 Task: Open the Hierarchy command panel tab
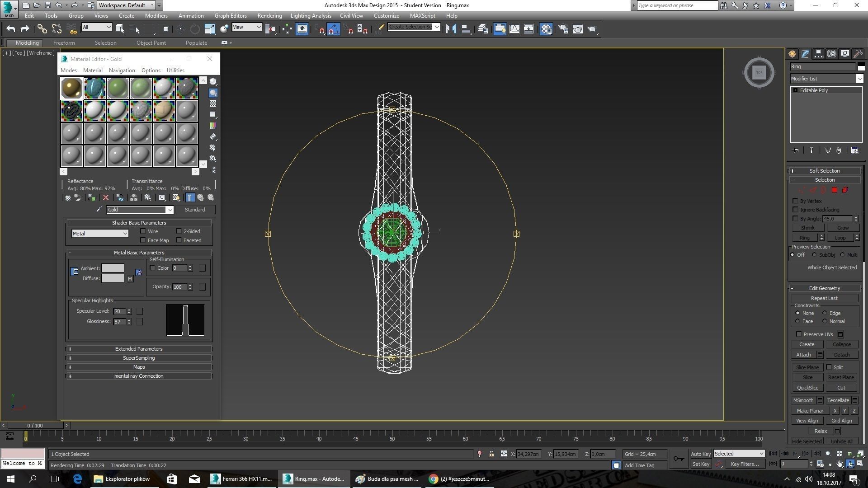pyautogui.click(x=818, y=54)
